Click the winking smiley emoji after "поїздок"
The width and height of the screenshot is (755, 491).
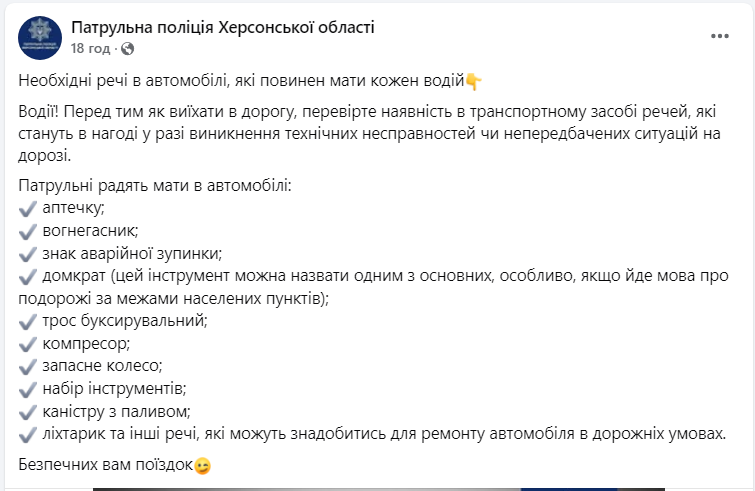pos(203,466)
